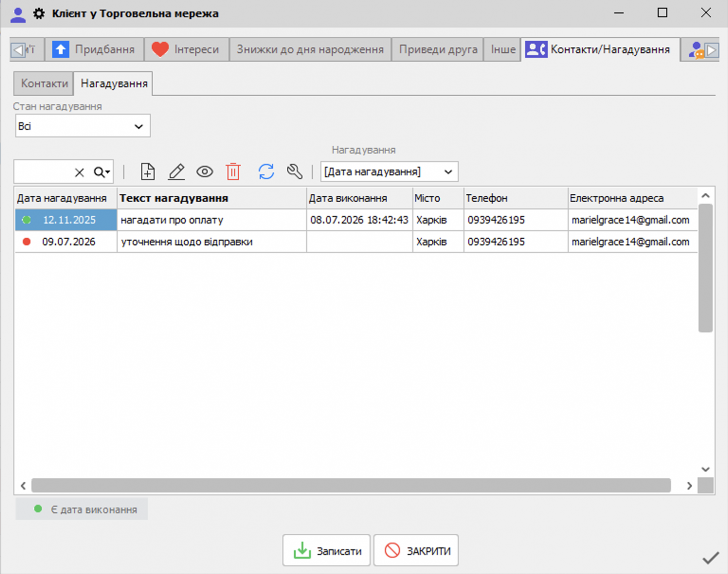
Task: Click the gear icon in the title bar
Action: 39,13
